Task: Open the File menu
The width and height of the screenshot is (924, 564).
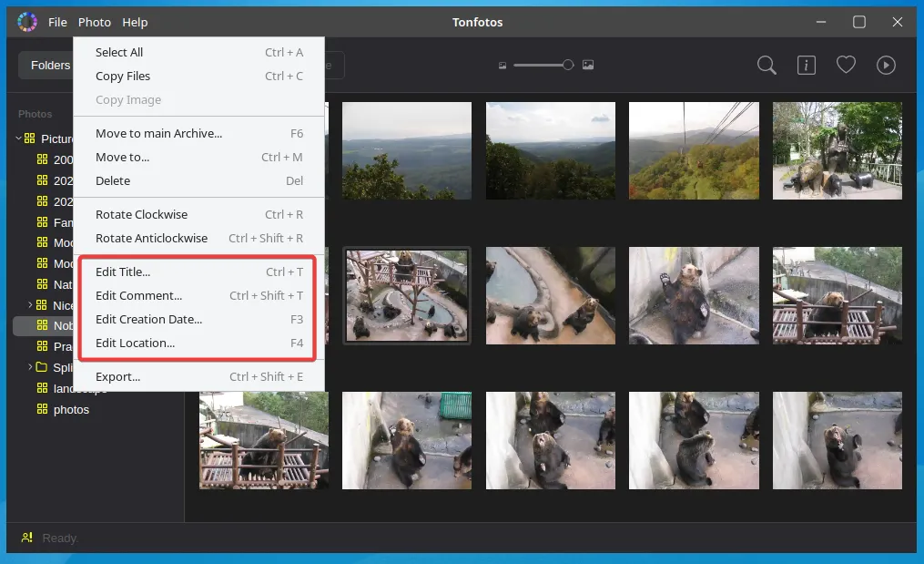Action: tap(57, 22)
